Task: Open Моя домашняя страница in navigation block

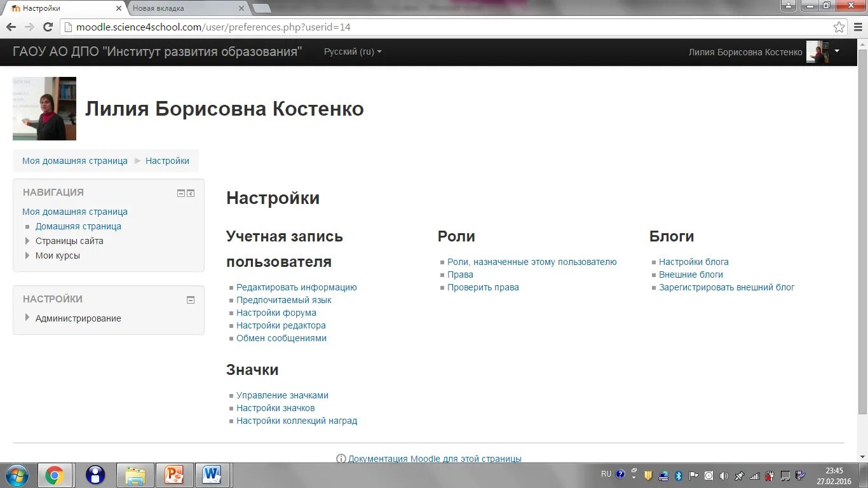Action: pyautogui.click(x=75, y=212)
